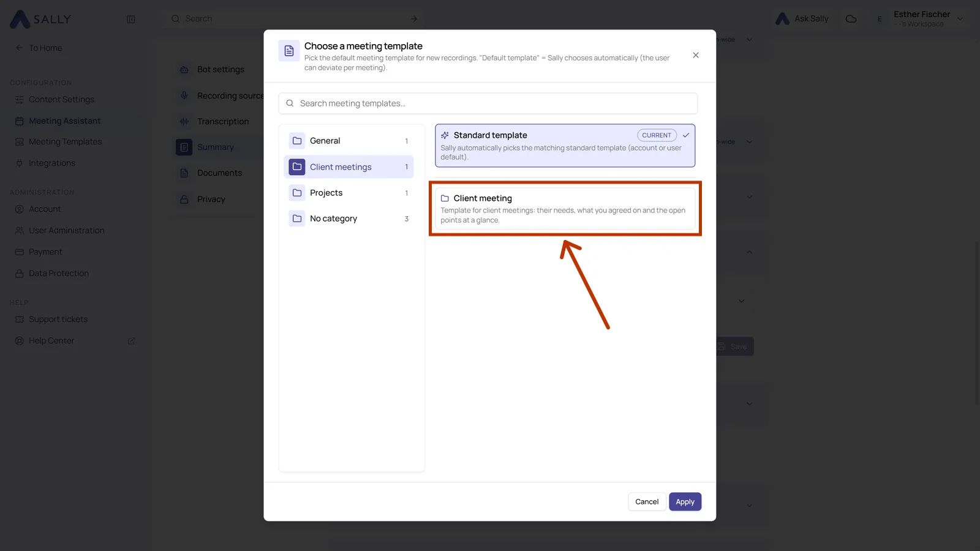This screenshot has height=551, width=980.
Task: Click the dimmed Save button
Action: coord(734,347)
